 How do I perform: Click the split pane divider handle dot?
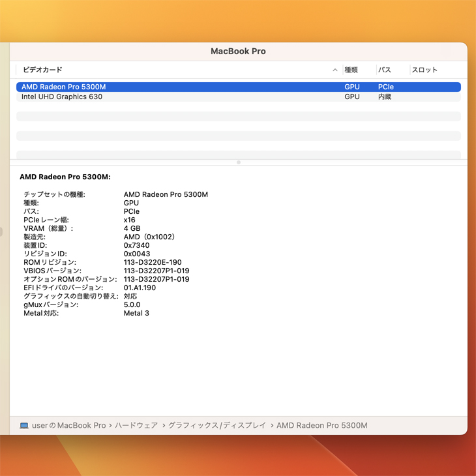pos(239,162)
